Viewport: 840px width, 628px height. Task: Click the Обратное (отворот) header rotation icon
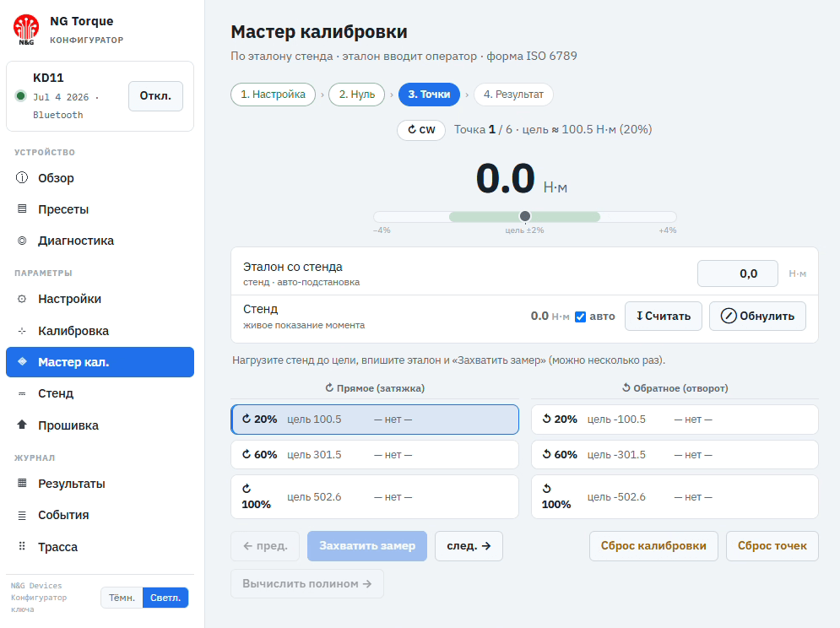(626, 387)
